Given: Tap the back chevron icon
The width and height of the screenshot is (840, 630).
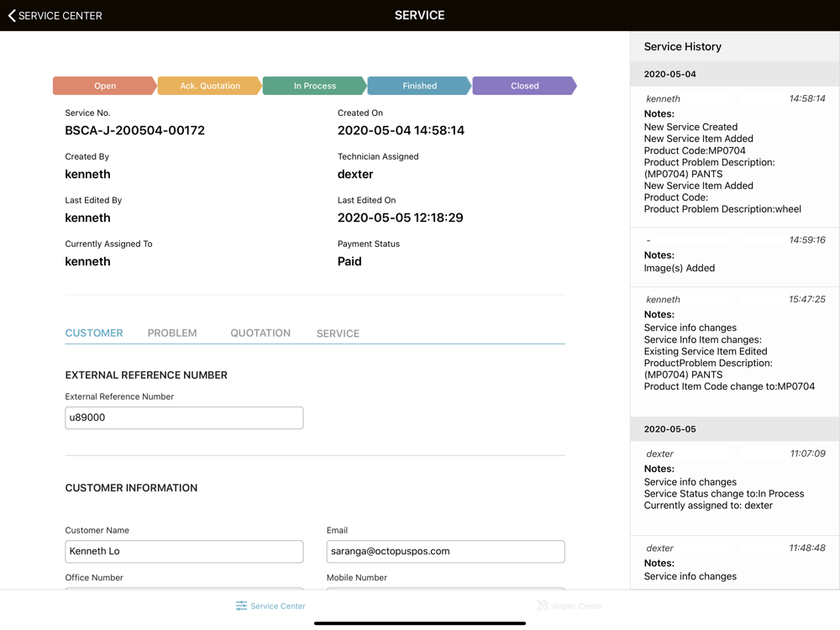Looking at the screenshot, I should pyautogui.click(x=12, y=15).
